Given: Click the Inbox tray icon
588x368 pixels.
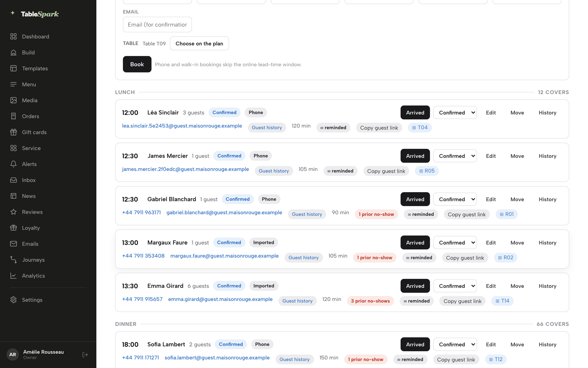Looking at the screenshot, I should [13, 180].
